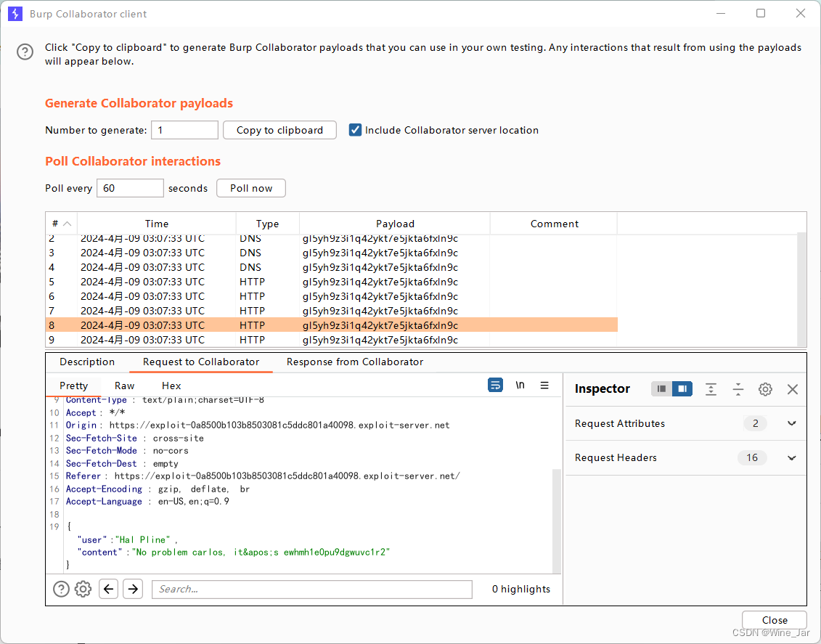Click the Referer header line in the request
821x644 pixels.
(x=262, y=476)
